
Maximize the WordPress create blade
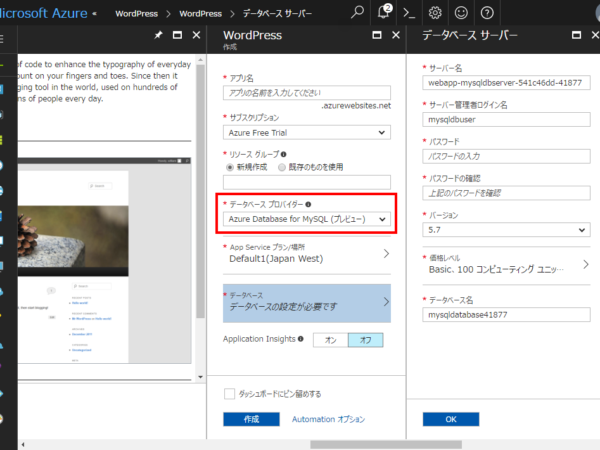(x=377, y=35)
